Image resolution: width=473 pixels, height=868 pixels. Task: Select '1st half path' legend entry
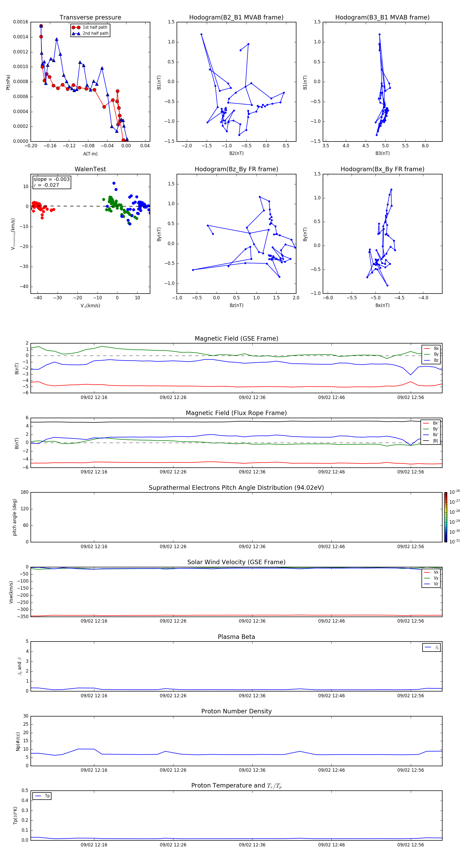click(90, 27)
